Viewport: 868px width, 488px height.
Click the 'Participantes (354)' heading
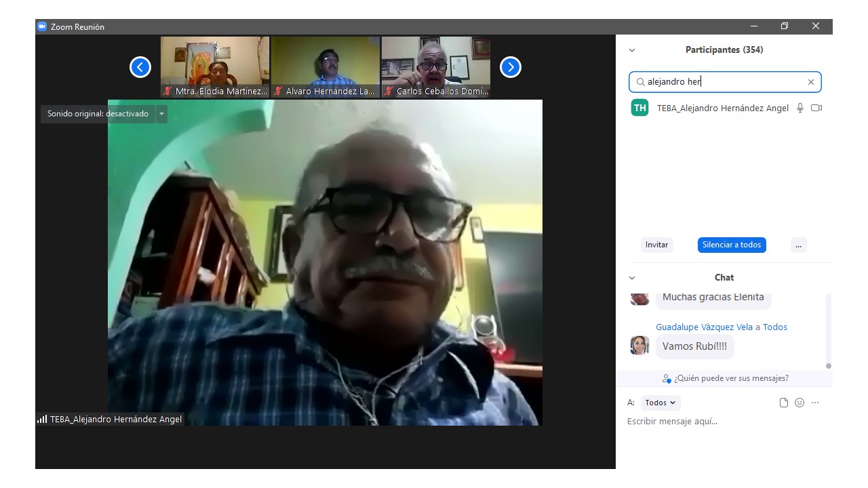724,50
